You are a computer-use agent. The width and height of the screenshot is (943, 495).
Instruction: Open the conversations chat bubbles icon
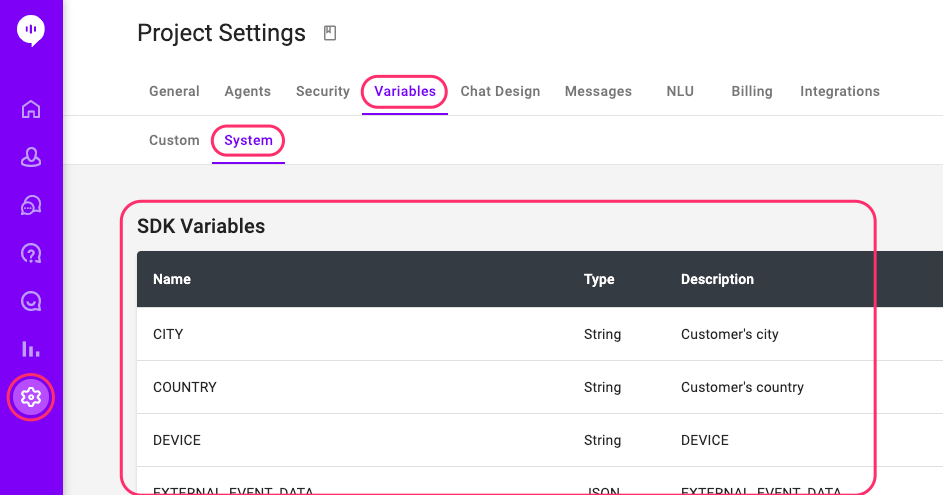pyautogui.click(x=31, y=205)
